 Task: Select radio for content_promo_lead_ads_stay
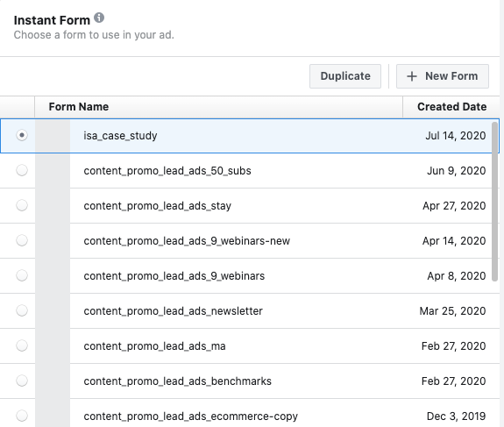(22, 205)
